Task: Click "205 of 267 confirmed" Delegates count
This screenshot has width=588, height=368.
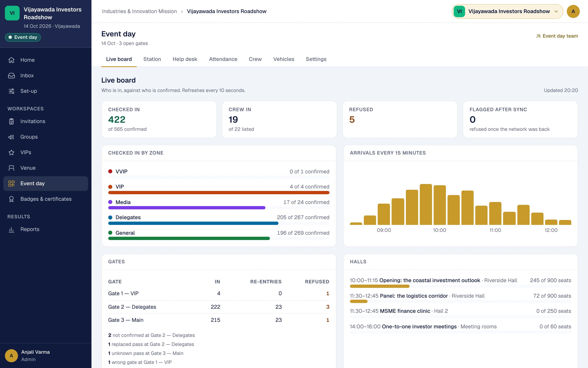Action: (303, 217)
